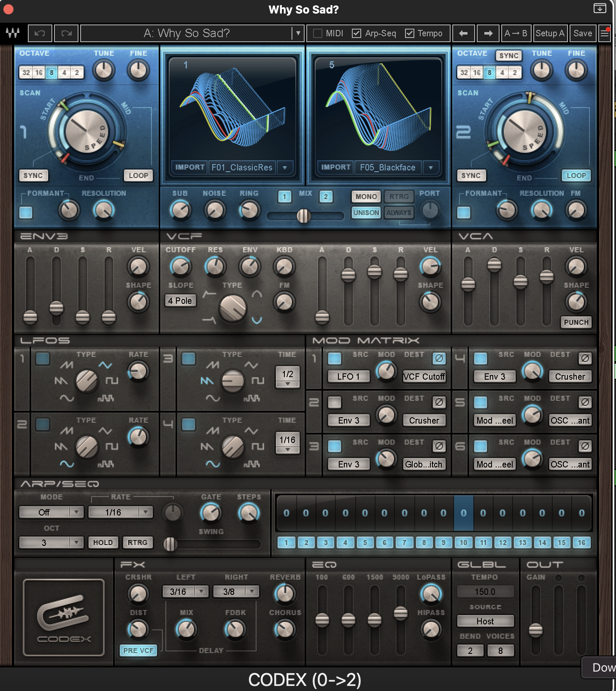Load next preset with right arrow
The image size is (616, 691).
(488, 33)
